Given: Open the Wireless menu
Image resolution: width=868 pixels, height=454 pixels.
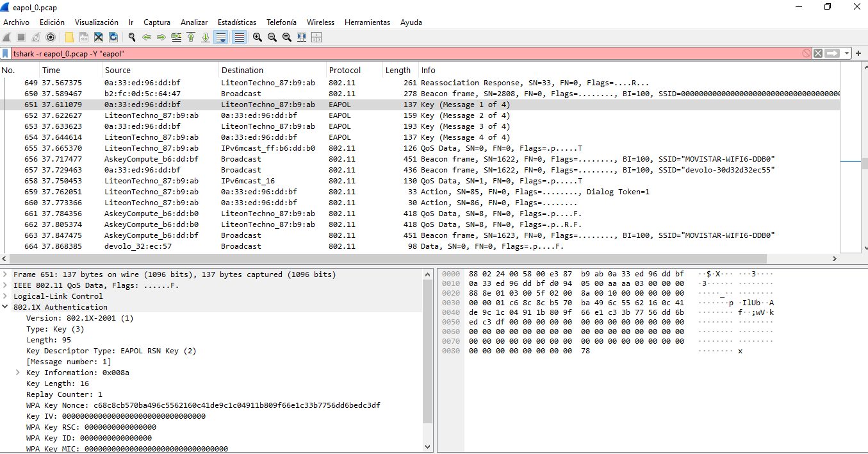Looking at the screenshot, I should [x=320, y=22].
